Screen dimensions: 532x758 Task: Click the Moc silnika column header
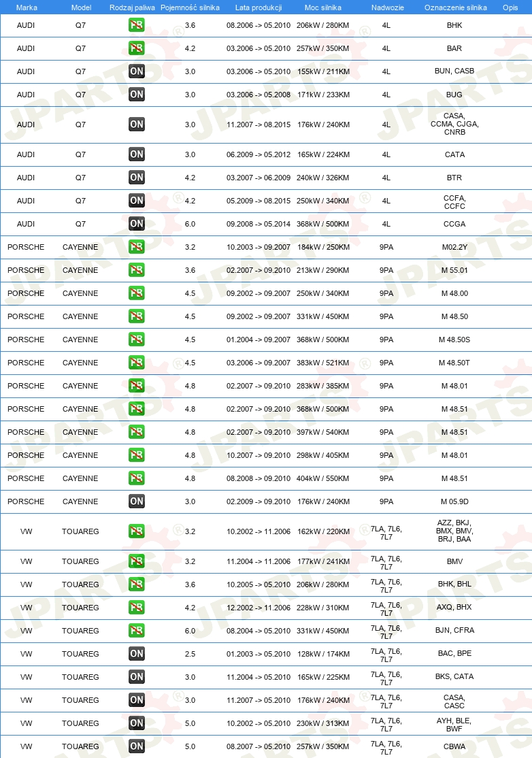tap(322, 7)
